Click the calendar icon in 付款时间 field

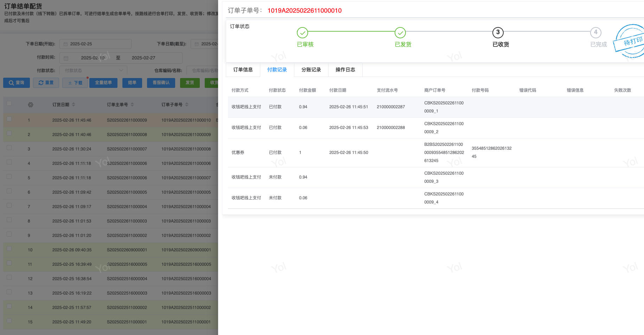click(66, 58)
